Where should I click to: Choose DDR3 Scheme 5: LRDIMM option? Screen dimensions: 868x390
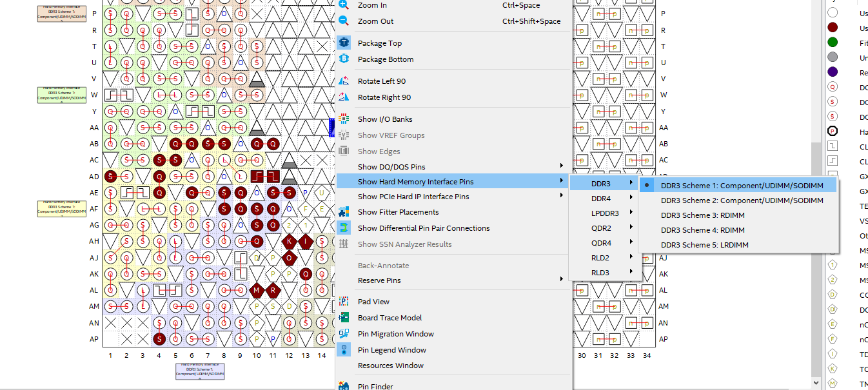pyautogui.click(x=705, y=245)
